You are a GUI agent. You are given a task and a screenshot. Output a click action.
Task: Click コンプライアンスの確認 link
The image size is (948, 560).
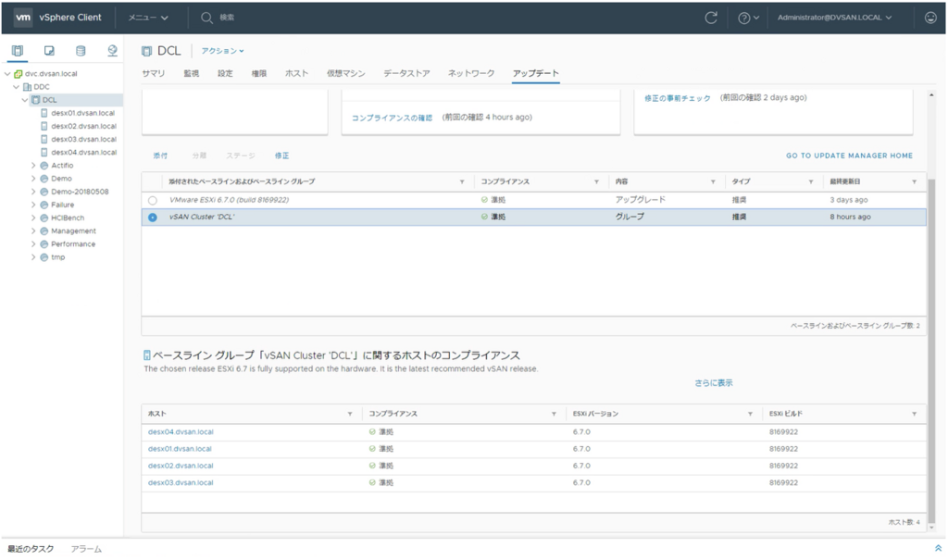(x=392, y=118)
